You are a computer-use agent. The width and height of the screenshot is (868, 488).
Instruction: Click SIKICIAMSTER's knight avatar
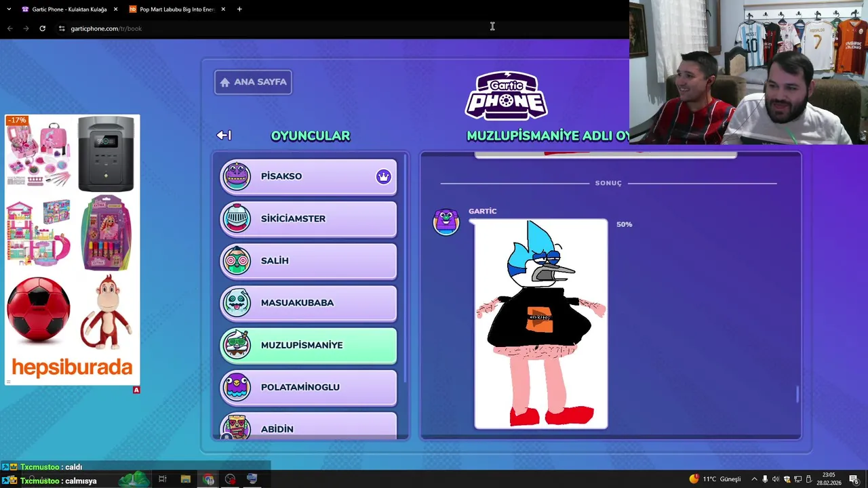click(x=237, y=218)
